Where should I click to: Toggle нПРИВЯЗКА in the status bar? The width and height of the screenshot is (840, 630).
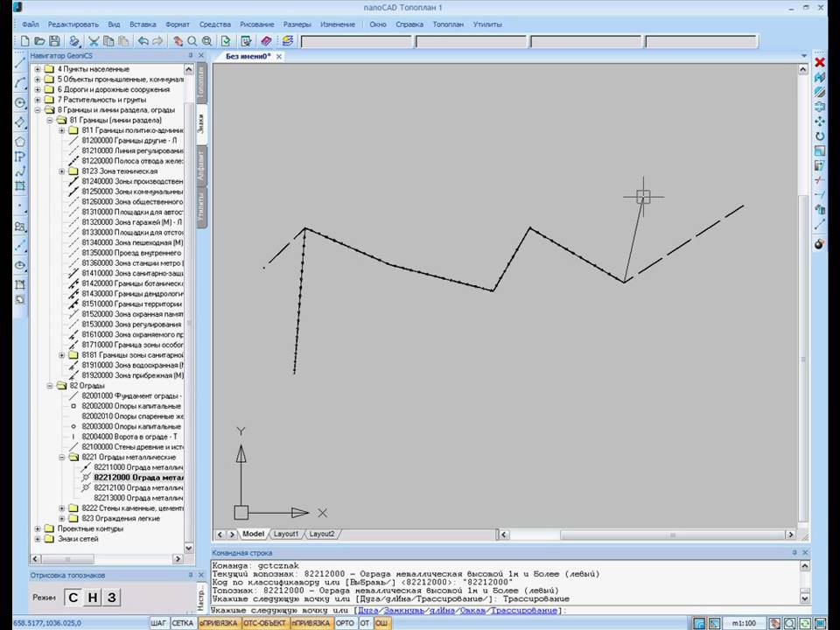point(311,623)
